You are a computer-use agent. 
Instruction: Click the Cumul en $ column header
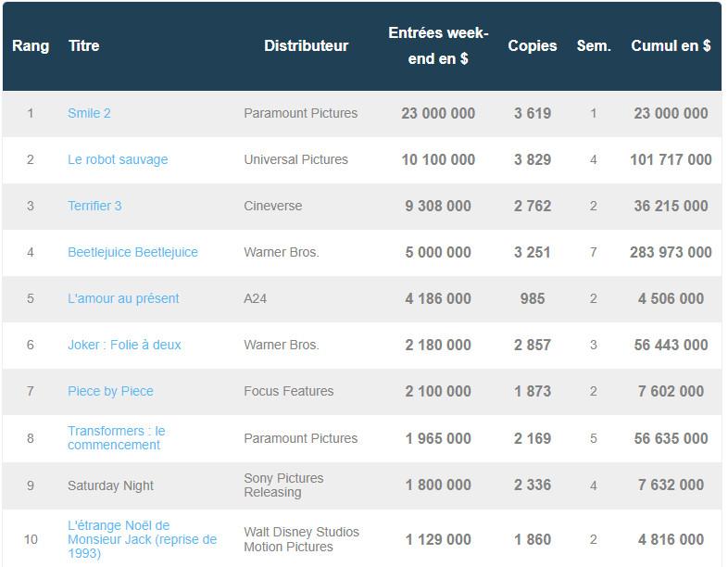click(671, 45)
